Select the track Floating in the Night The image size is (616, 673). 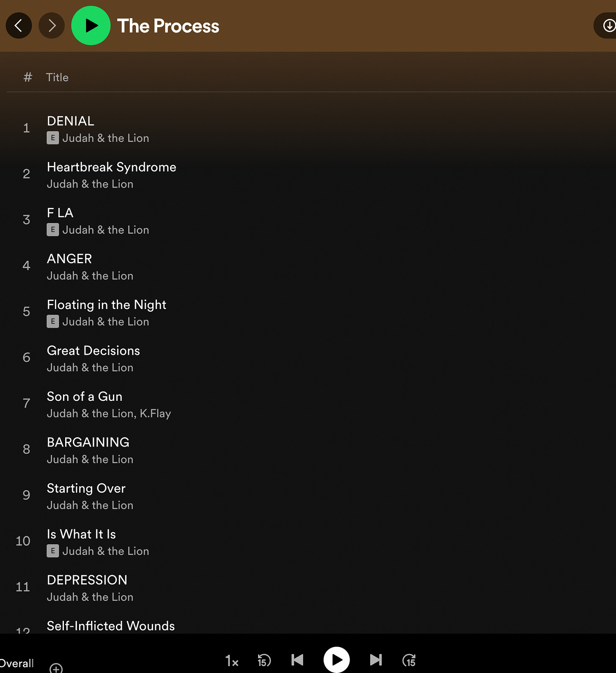(107, 305)
